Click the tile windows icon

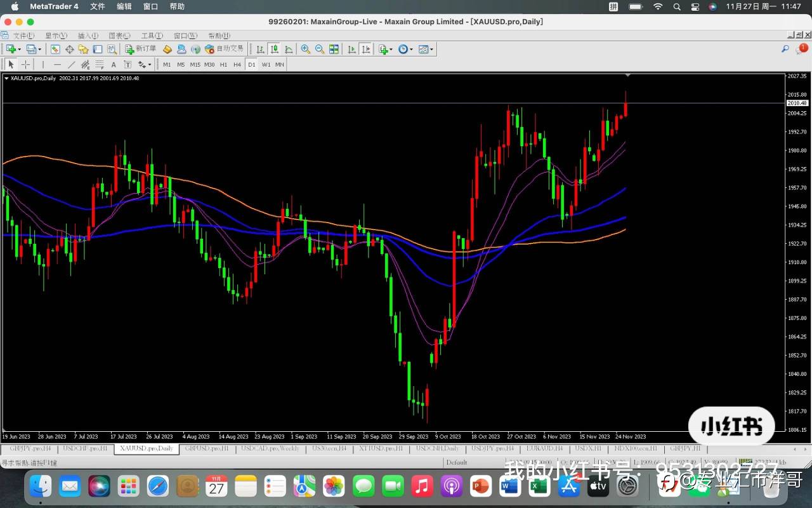tap(334, 49)
